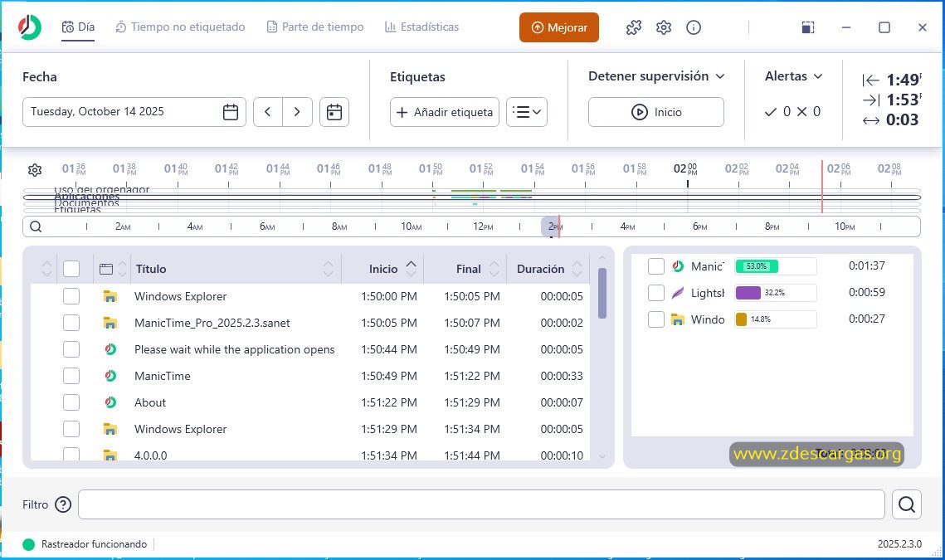Run filter search magnifier button
Image resolution: width=945 pixels, height=560 pixels.
pos(907,504)
